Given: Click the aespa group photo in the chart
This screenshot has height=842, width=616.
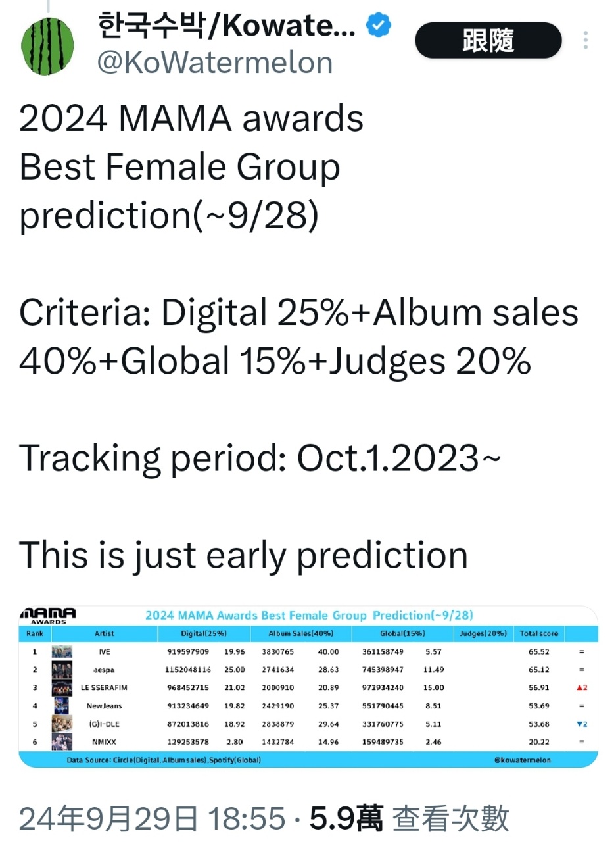Looking at the screenshot, I should click(x=62, y=670).
